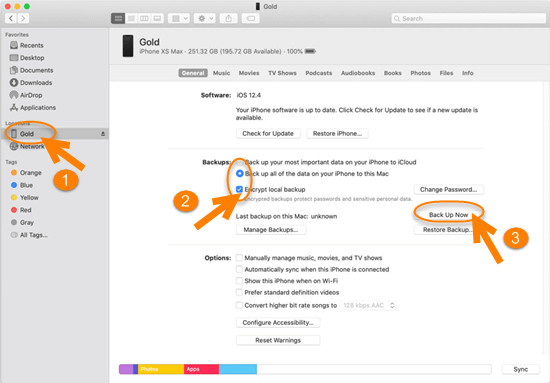Enable Automatically sync when iPhone is connected
The width and height of the screenshot is (550, 383).
click(x=239, y=269)
